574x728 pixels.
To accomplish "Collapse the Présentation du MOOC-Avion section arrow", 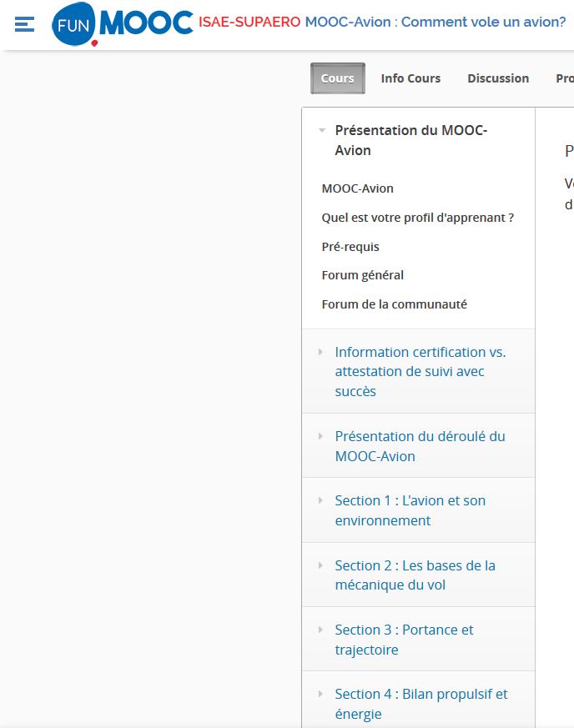I will tap(322, 130).
